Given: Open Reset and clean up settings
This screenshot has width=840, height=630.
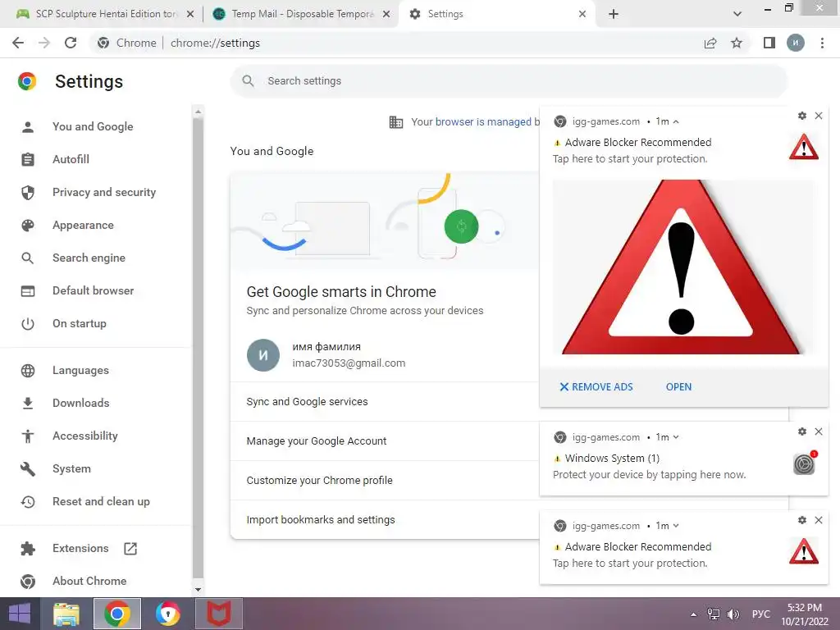Looking at the screenshot, I should pos(101,501).
